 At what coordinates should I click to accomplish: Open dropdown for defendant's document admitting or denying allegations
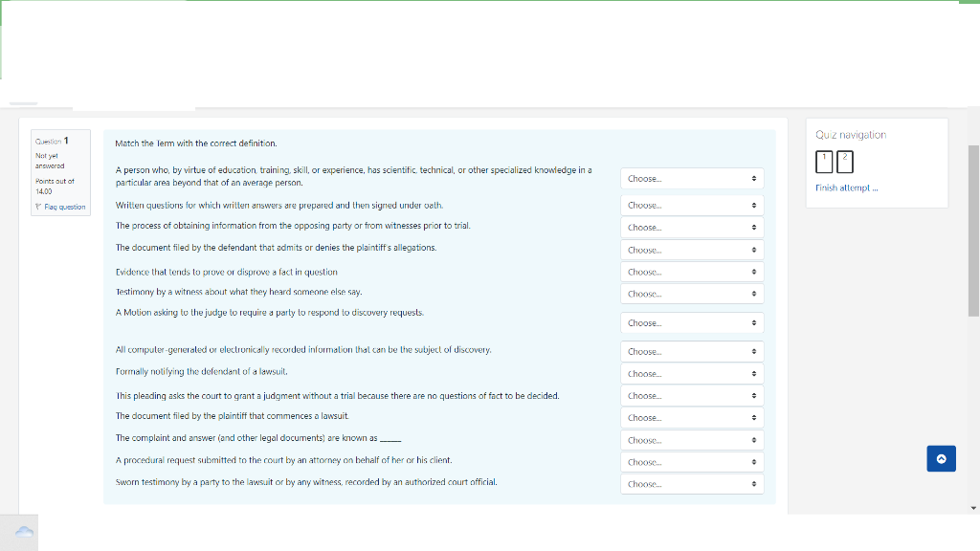pyautogui.click(x=692, y=250)
